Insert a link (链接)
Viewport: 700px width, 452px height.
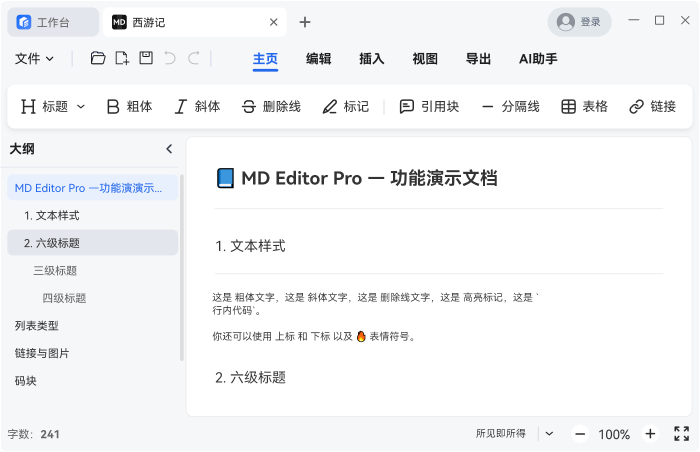coord(652,106)
